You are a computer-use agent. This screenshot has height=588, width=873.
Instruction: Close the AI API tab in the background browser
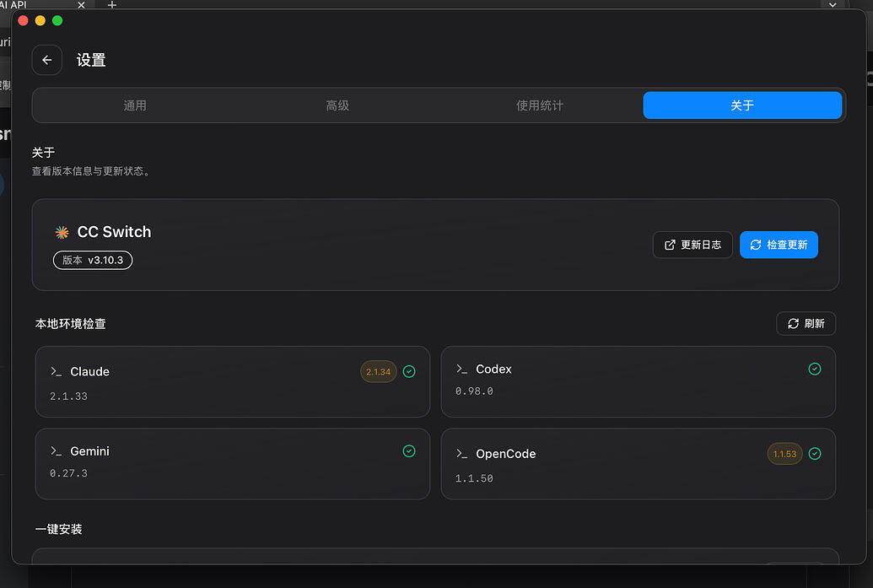[x=81, y=4]
